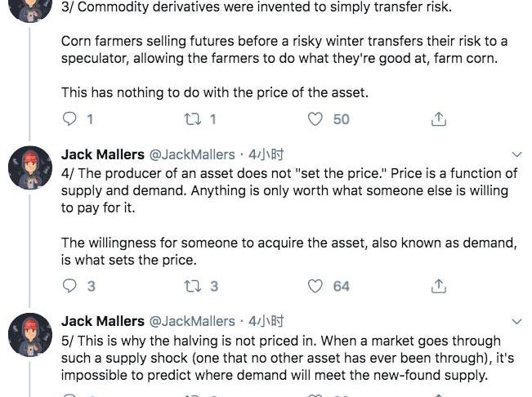Open Jack Mallers avatar on tweet 4/

tap(30, 169)
